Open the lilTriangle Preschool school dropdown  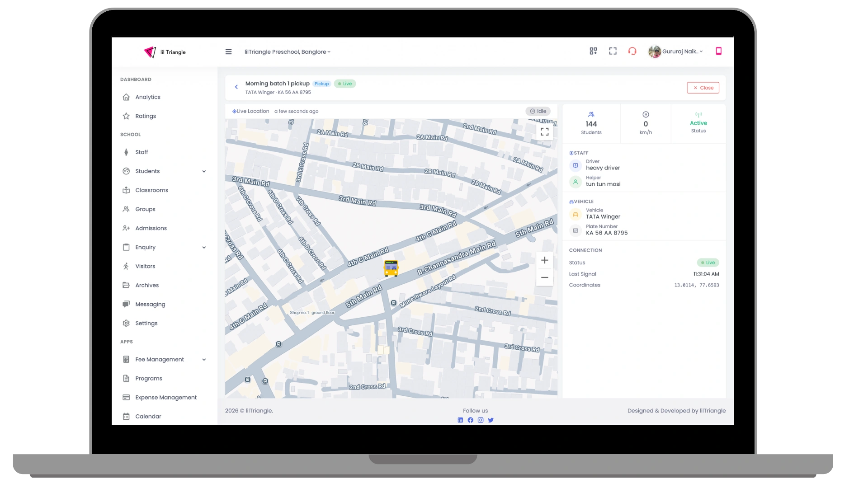[288, 52]
